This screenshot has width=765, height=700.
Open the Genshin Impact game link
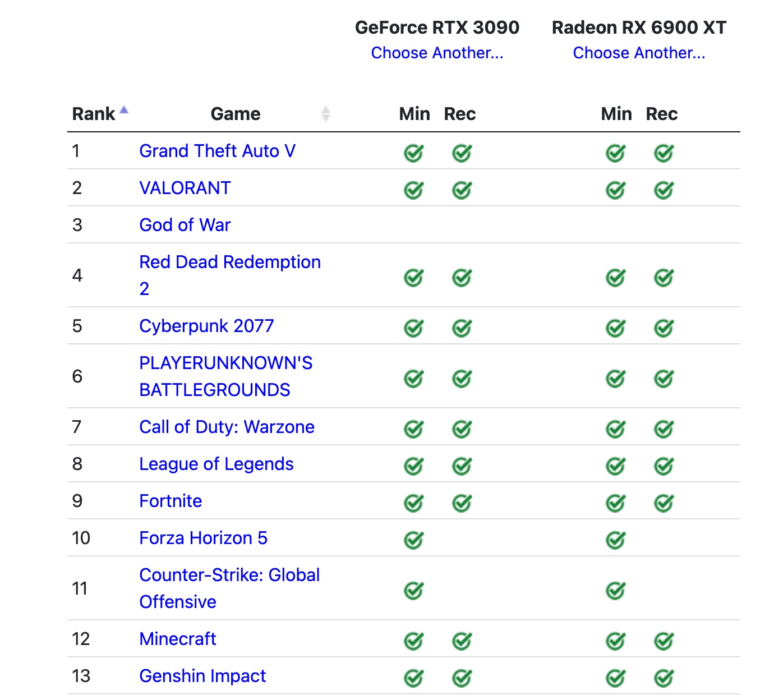coord(203,676)
